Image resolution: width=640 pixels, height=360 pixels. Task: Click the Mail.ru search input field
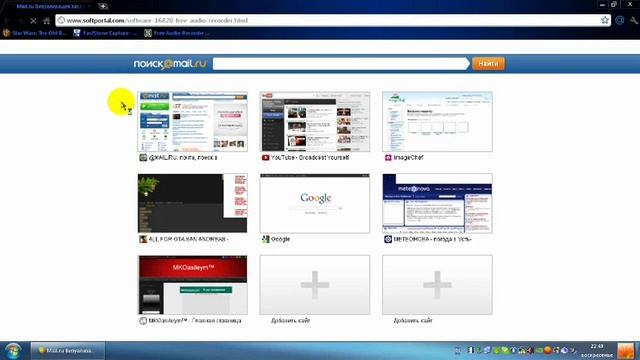(x=340, y=64)
